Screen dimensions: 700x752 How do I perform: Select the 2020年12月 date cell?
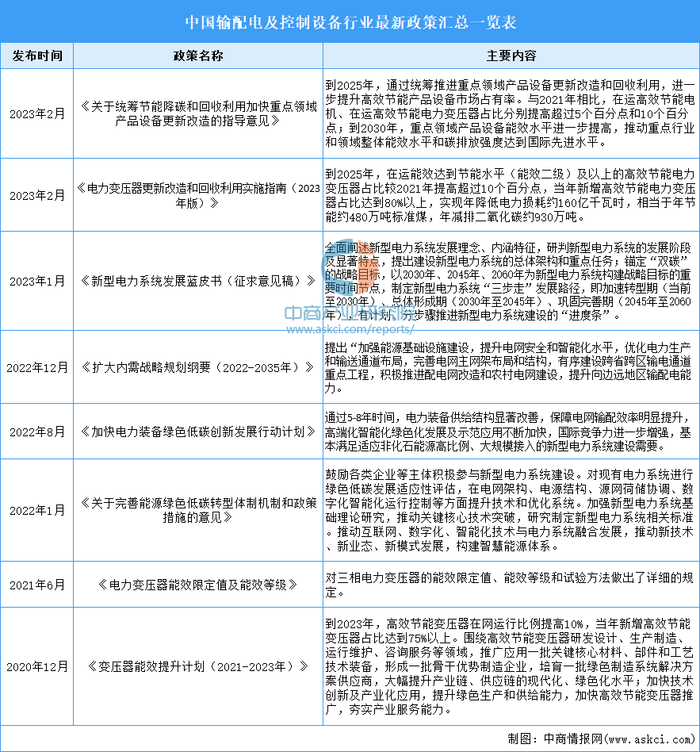coord(37,666)
